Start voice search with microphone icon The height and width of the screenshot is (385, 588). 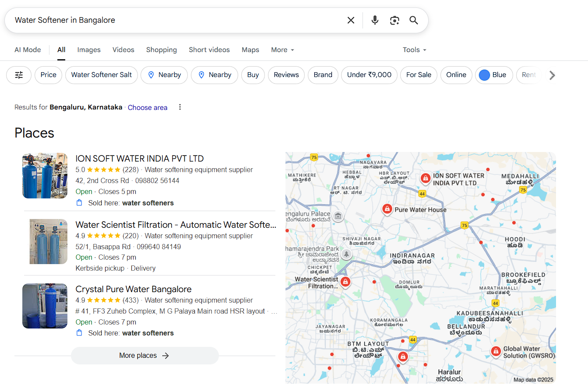click(375, 20)
